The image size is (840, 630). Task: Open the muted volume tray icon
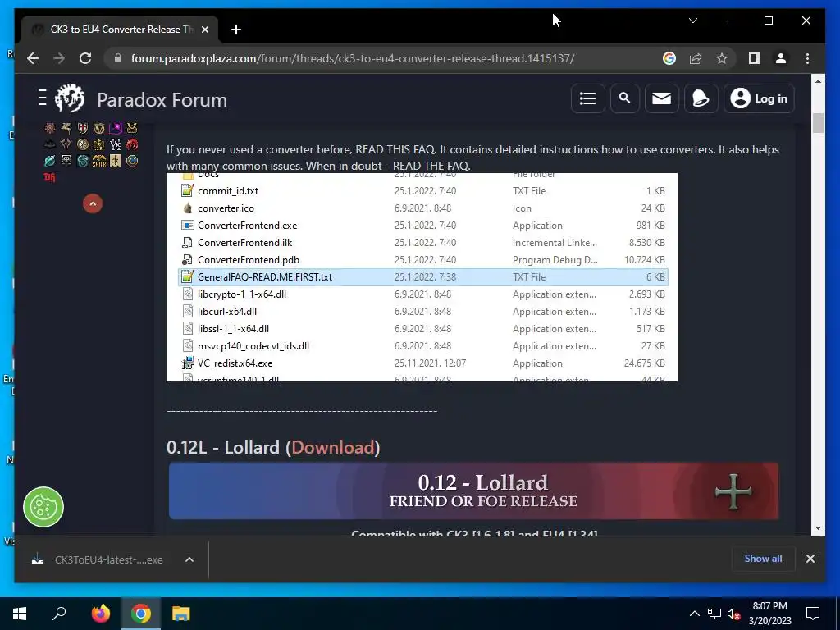[x=733, y=614]
